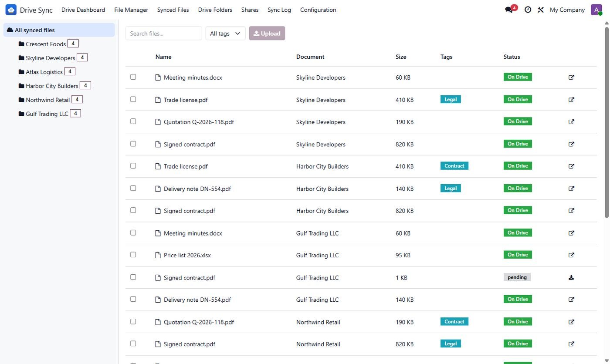Open Gulf Trading Meeting minutes.docx link icon
This screenshot has height=364, width=610.
[x=571, y=233]
